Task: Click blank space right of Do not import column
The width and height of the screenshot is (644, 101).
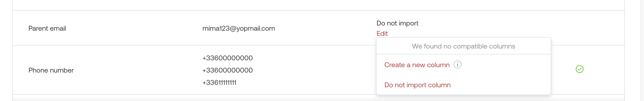Action: tap(500, 85)
